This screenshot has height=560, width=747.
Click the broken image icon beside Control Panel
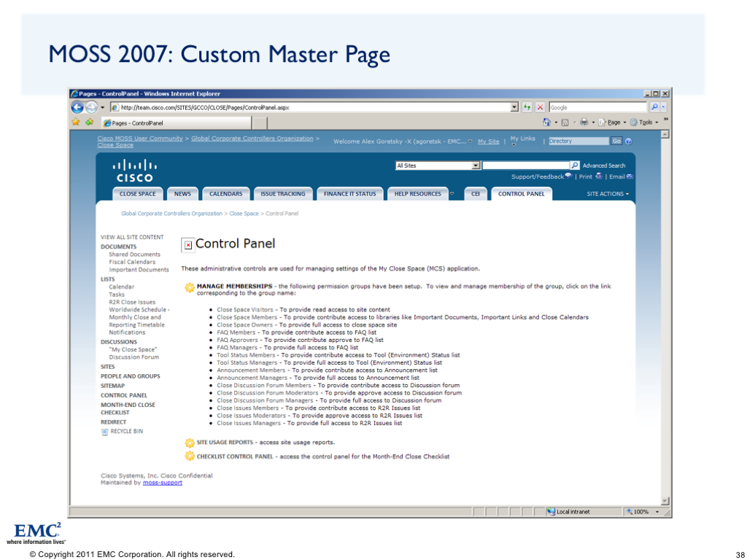188,245
